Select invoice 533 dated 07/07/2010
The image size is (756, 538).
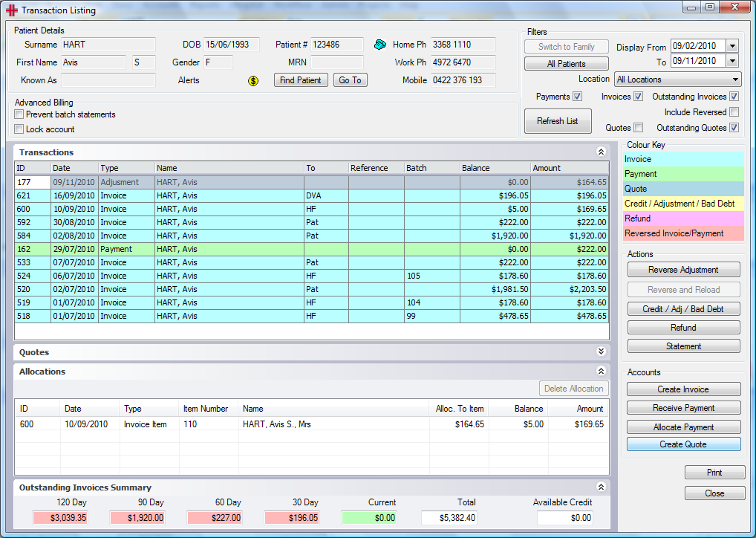(311, 262)
